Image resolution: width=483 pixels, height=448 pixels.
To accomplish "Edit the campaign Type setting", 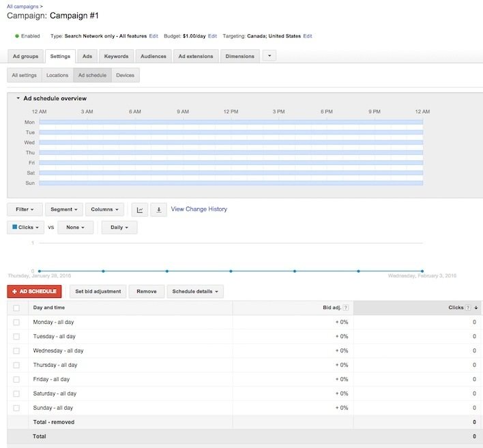I will tap(153, 36).
